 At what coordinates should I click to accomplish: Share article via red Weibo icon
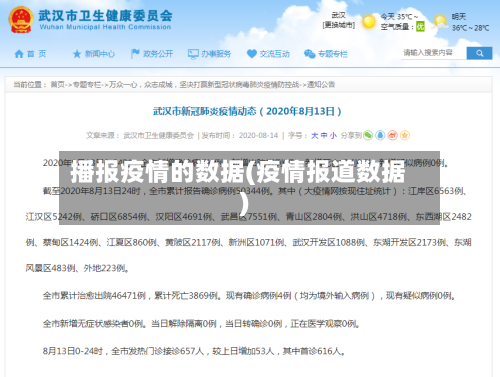(x=393, y=135)
